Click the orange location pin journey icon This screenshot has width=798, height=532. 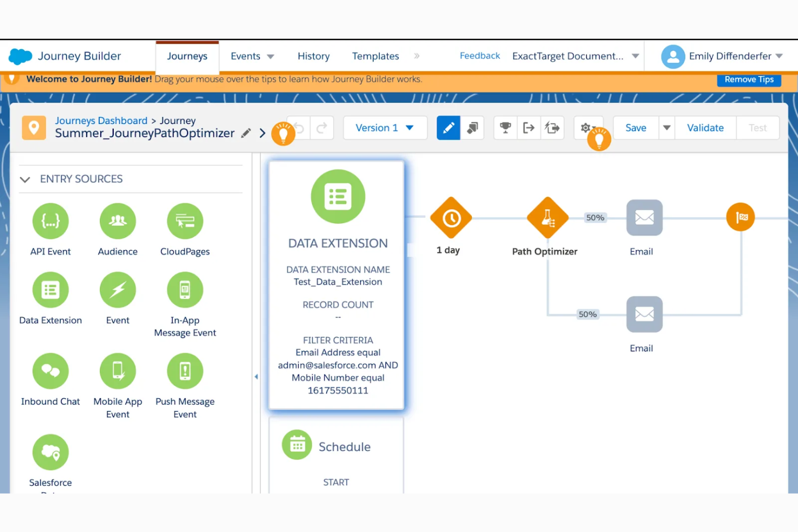point(34,128)
